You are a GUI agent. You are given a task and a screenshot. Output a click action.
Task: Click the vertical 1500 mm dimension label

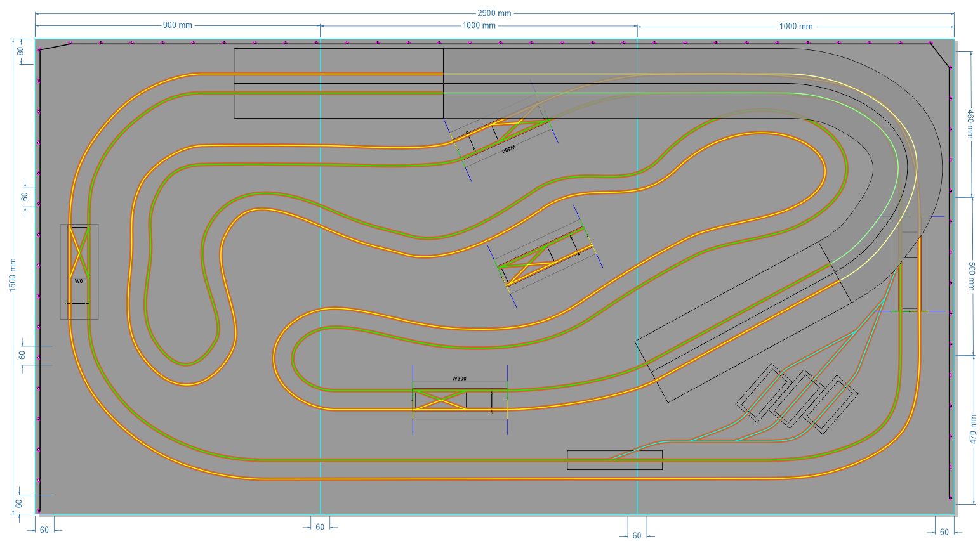point(12,273)
